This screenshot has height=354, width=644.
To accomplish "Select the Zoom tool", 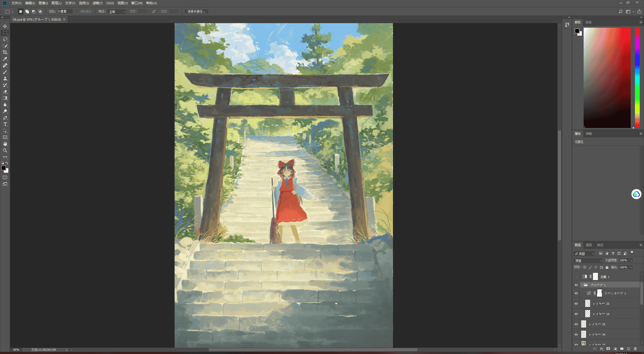I will click(5, 150).
